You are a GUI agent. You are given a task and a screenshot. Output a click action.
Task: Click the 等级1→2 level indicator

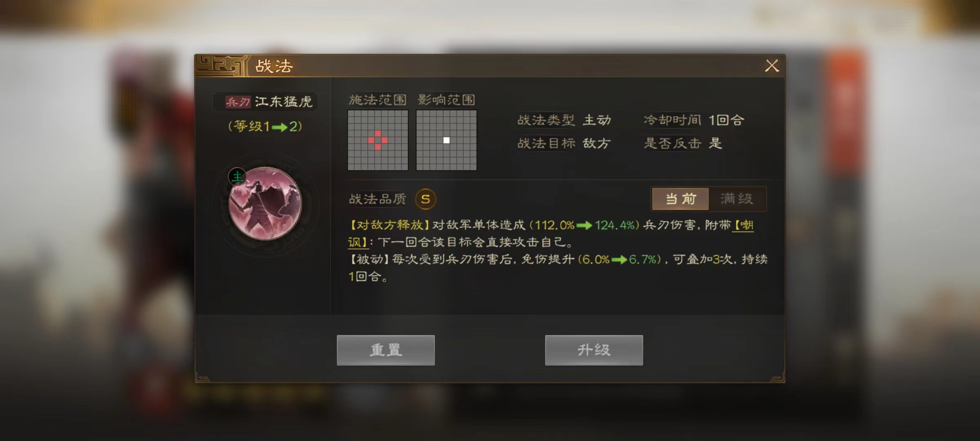[x=265, y=126]
